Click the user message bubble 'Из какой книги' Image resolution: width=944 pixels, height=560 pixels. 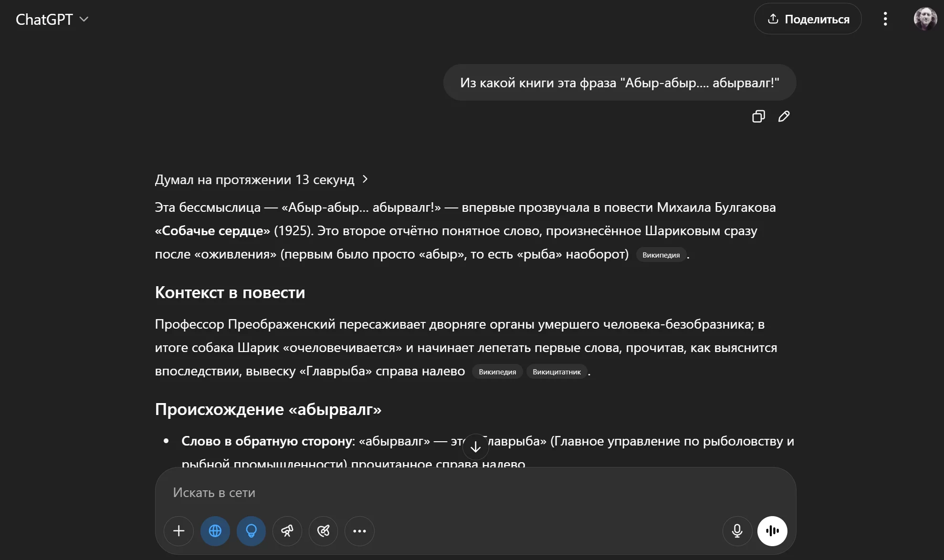(x=619, y=83)
